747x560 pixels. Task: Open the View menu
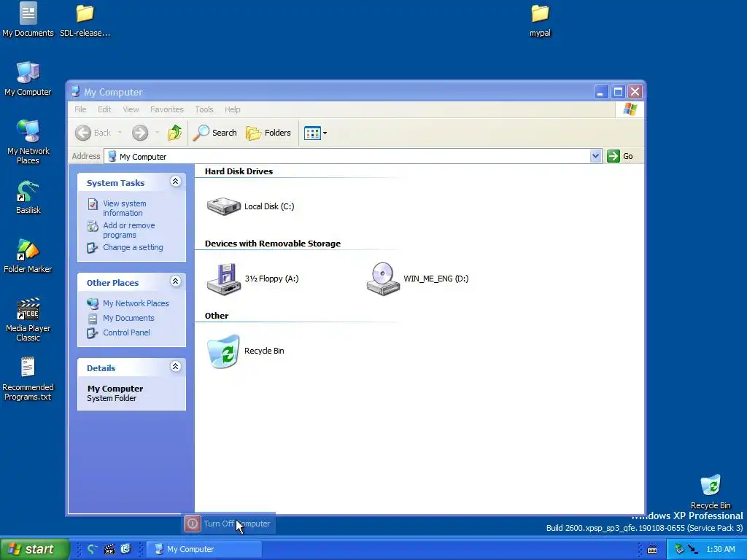point(131,109)
